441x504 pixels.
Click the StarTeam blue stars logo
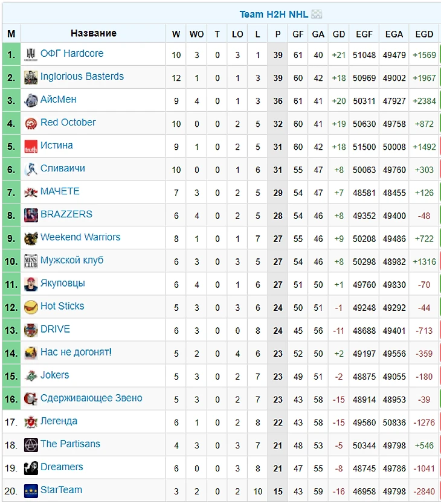(31, 491)
